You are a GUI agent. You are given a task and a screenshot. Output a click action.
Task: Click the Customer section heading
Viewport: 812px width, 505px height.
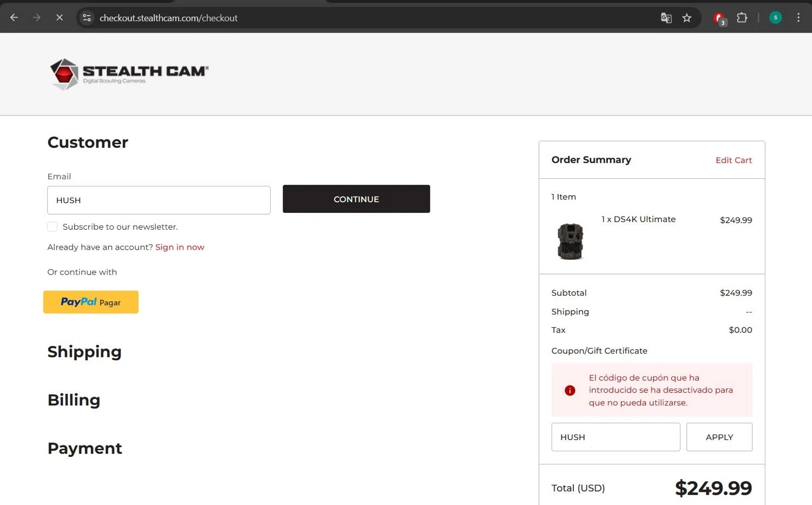coord(88,142)
